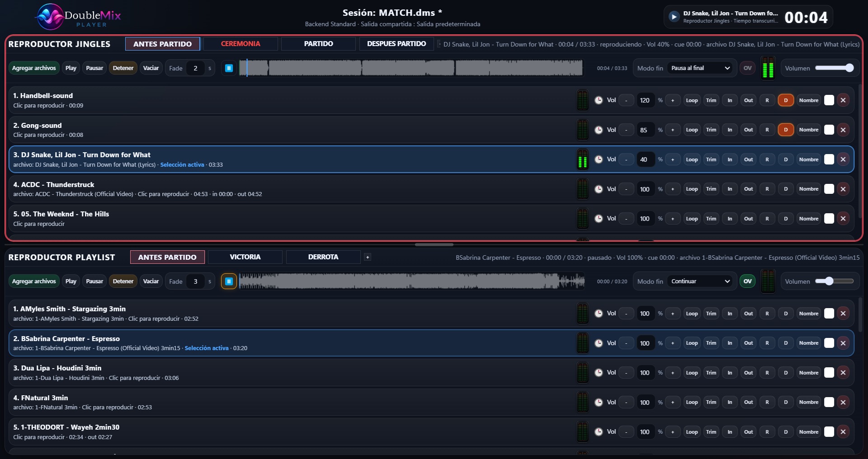
Task: Click the DoubleMix Player logo
Action: (78, 17)
